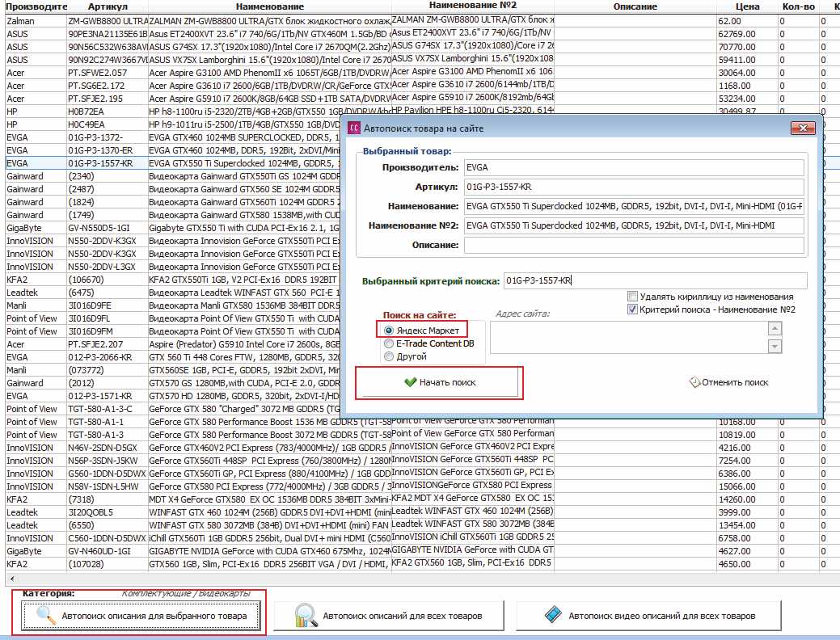The image size is (840, 640).
Task: Select Leadtek (6475) row
Action: 172,293
